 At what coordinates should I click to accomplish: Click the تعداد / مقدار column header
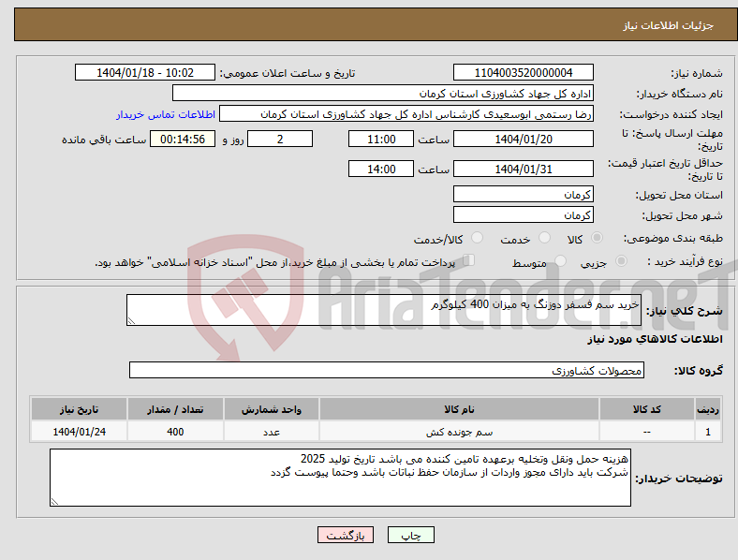[175, 409]
